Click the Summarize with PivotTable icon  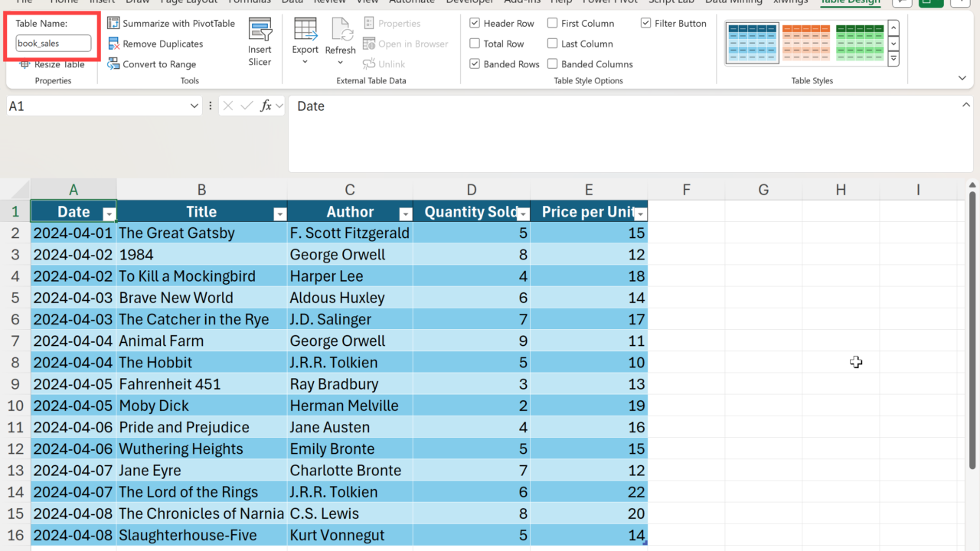coord(113,24)
